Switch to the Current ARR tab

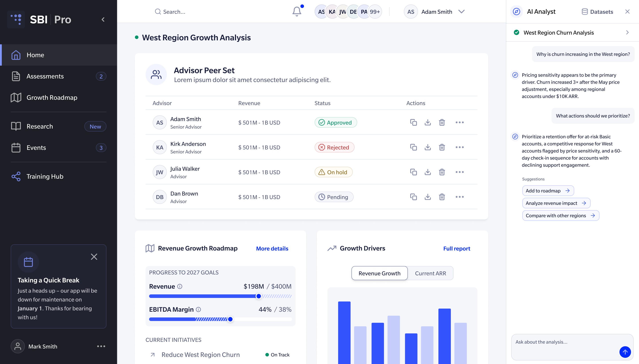pos(430,273)
